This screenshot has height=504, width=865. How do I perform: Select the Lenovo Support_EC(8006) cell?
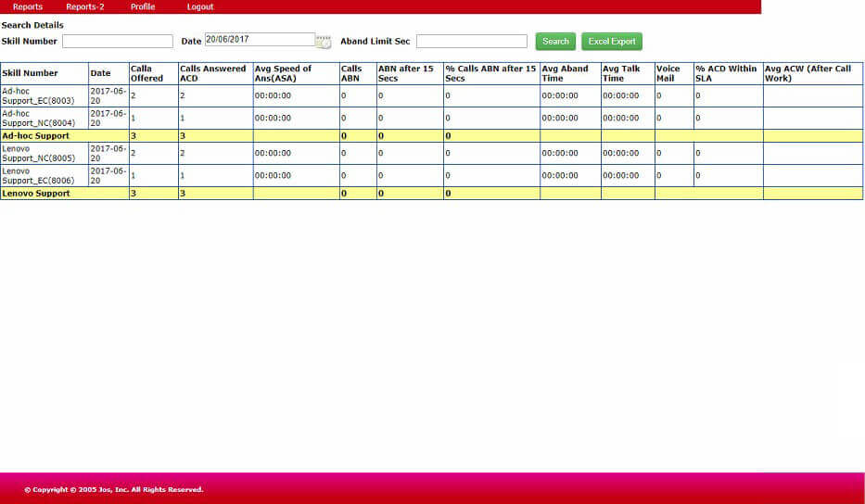coord(45,175)
